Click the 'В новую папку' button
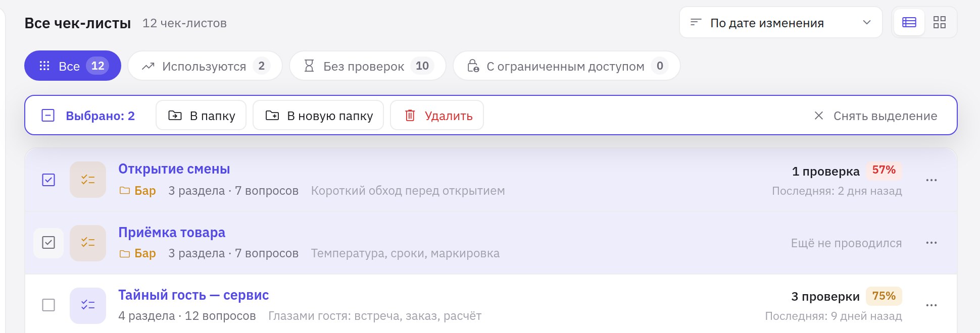Image resolution: width=980 pixels, height=333 pixels. (318, 116)
